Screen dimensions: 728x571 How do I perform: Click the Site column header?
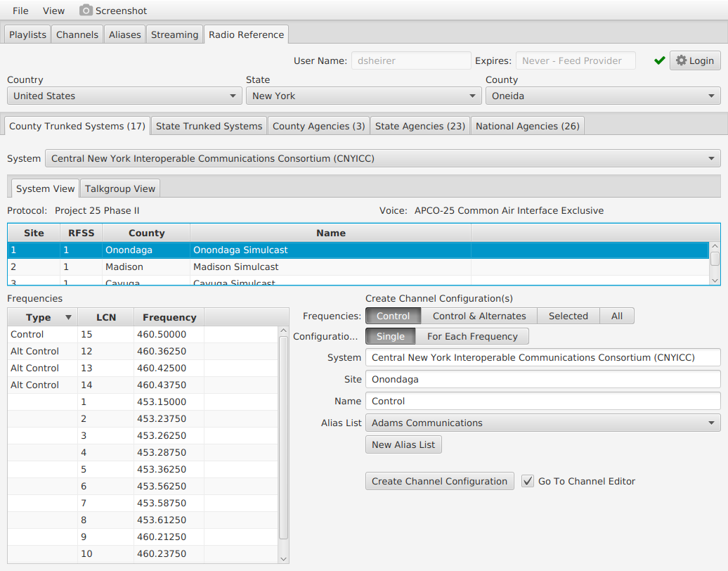coord(34,233)
